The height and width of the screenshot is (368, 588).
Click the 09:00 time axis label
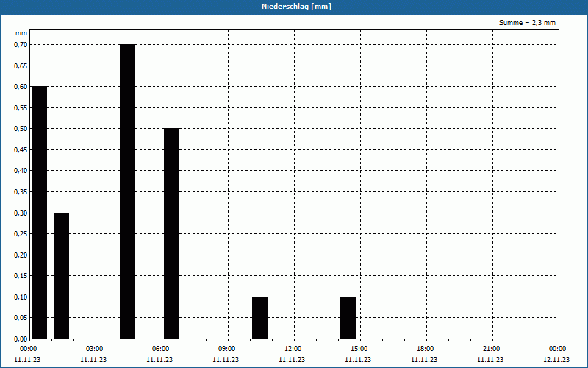(226, 349)
